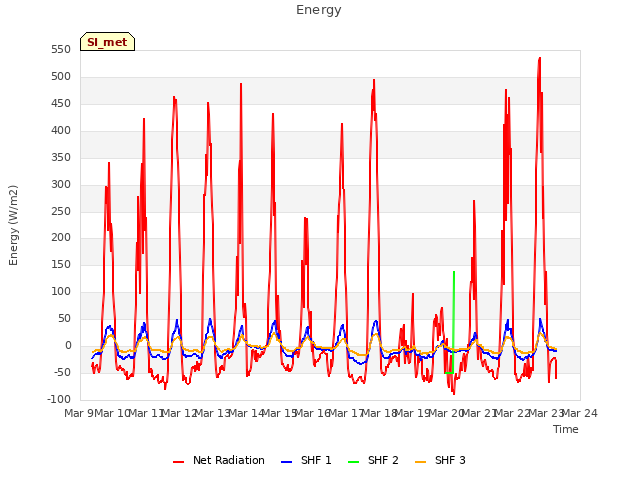The image size is (640, 480).
Task: Click the Mar 24 x-axis label
Action: point(580,413)
